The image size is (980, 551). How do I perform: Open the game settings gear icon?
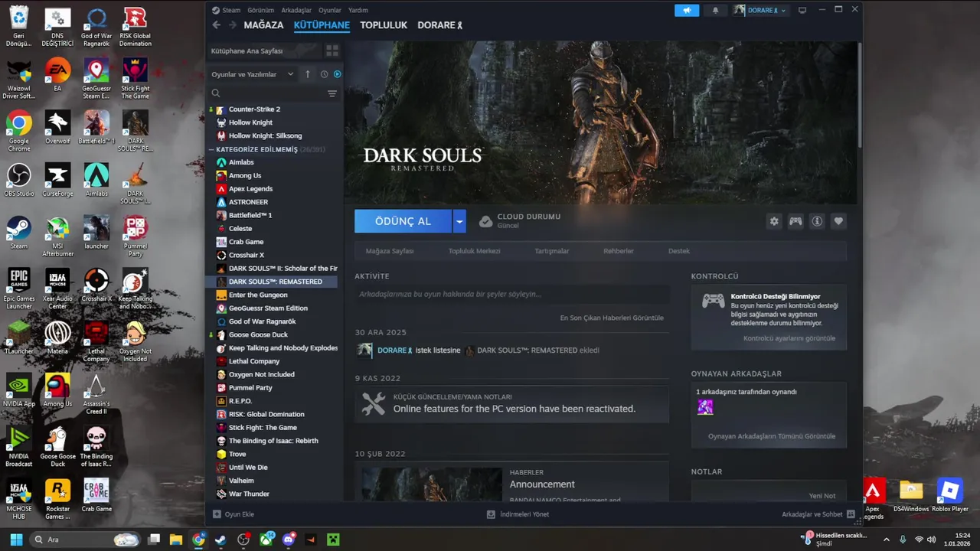[x=774, y=221]
